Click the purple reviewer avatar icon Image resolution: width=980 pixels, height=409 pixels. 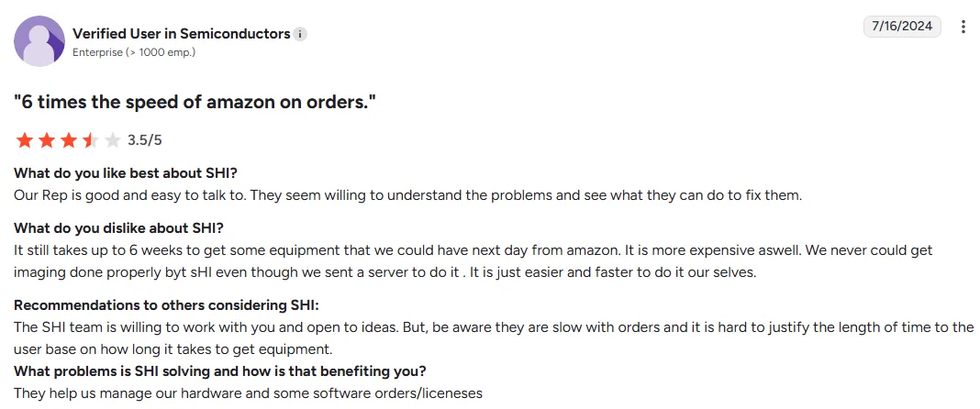pyautogui.click(x=39, y=41)
